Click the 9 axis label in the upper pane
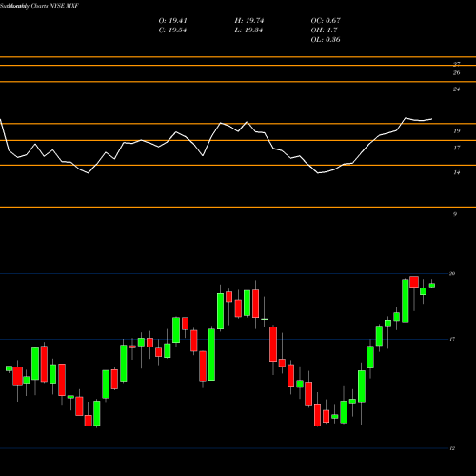 pyautogui.click(x=455, y=214)
